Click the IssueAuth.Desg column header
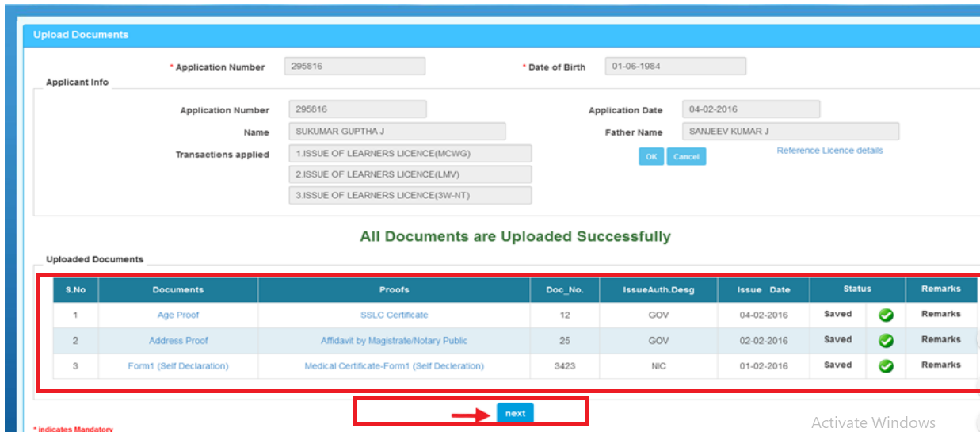The width and height of the screenshot is (980, 432). tap(658, 290)
